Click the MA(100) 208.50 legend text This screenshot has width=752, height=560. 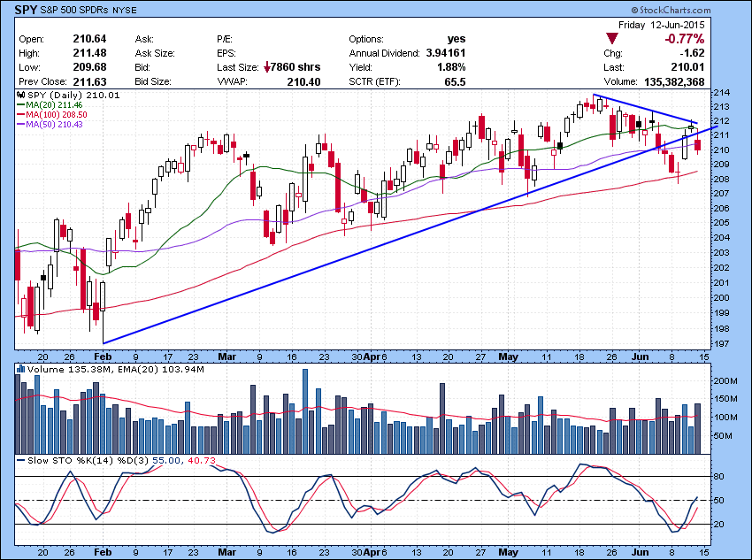click(58, 115)
